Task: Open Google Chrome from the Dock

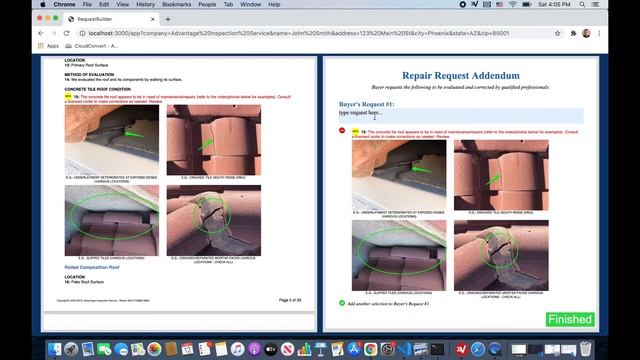Action: pyautogui.click(x=371, y=349)
